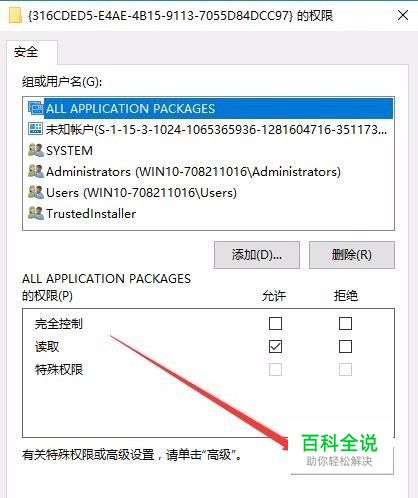This screenshot has width=418, height=498.
Task: Click the 删除(R) button
Action: 352,255
